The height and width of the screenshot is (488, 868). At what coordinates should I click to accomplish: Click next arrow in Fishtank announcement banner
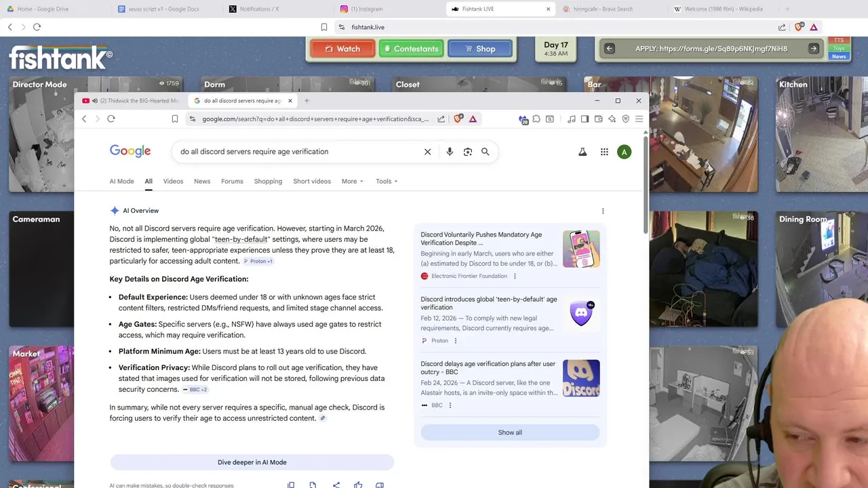(814, 49)
